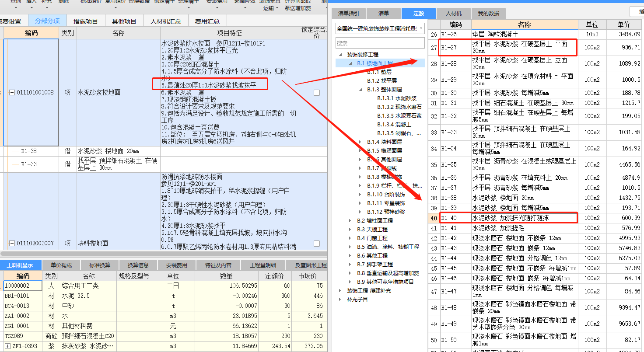Open the 特征及内容 bottom tab
Screen dimensions: 644x352
pyautogui.click(x=218, y=265)
